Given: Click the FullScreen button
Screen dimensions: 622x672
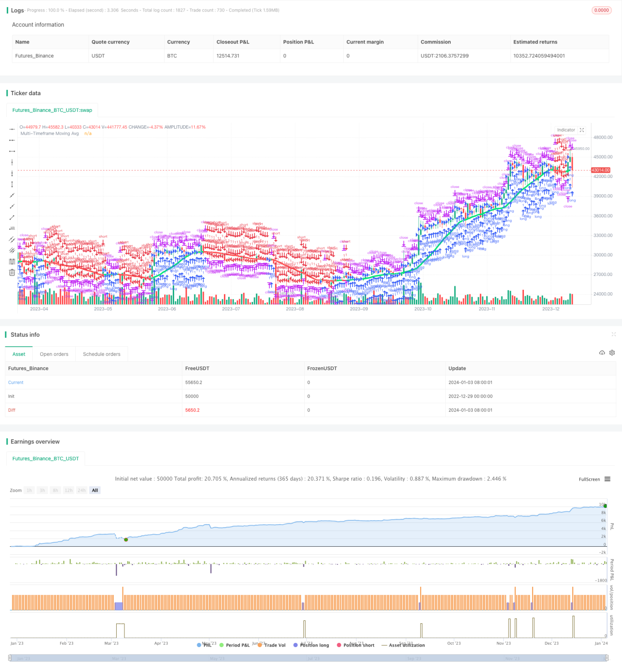Looking at the screenshot, I should [589, 479].
